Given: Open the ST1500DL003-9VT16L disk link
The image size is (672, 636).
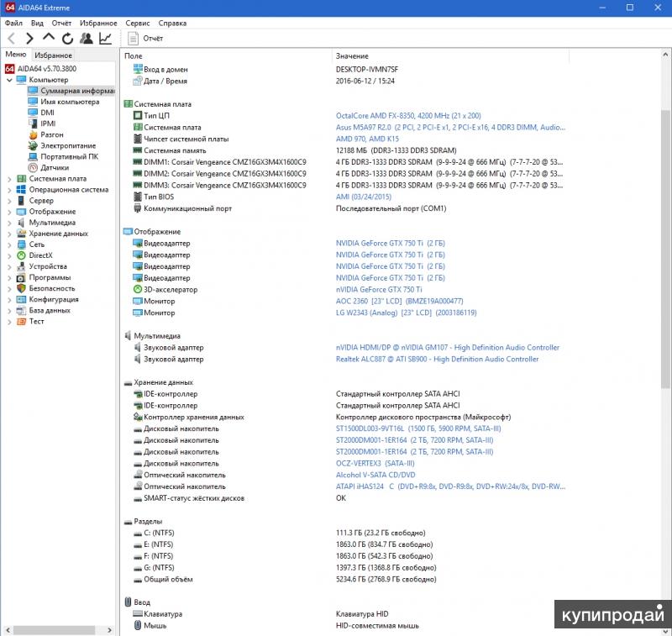Looking at the screenshot, I should 418,428.
